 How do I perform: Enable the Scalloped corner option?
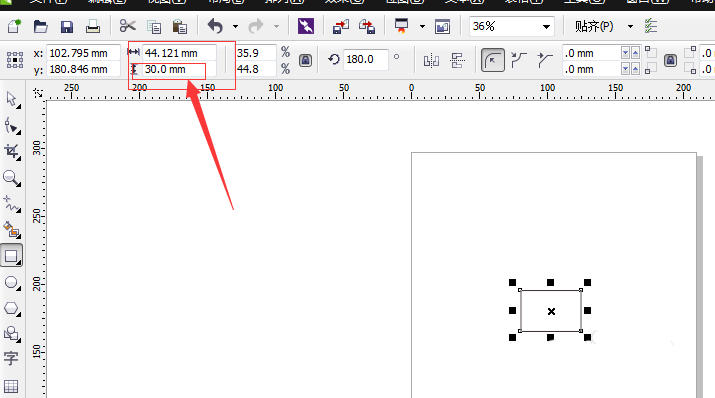click(x=519, y=60)
